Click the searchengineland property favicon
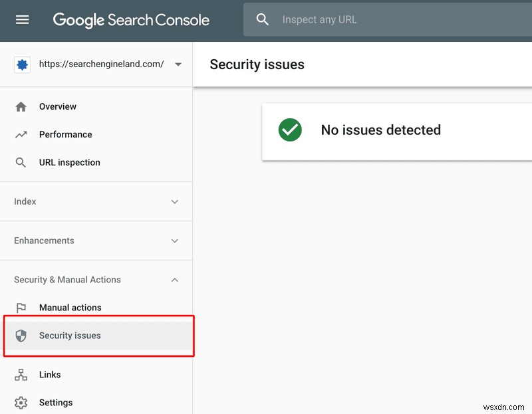 pyautogui.click(x=22, y=64)
